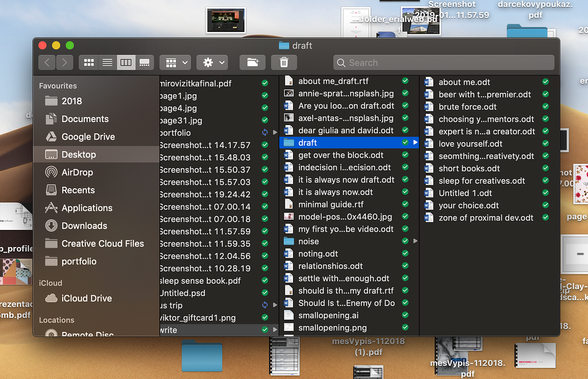Screen dimensions: 588x379
Task: Go back with the Finder back arrow
Action: (47, 62)
